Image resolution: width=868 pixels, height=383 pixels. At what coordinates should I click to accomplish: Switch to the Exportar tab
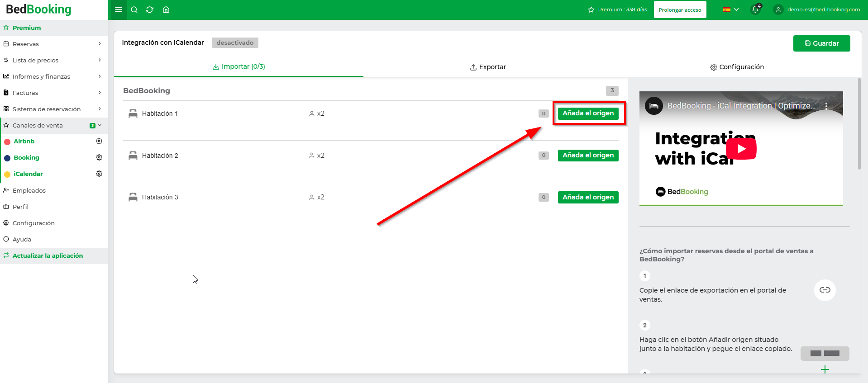tap(488, 67)
